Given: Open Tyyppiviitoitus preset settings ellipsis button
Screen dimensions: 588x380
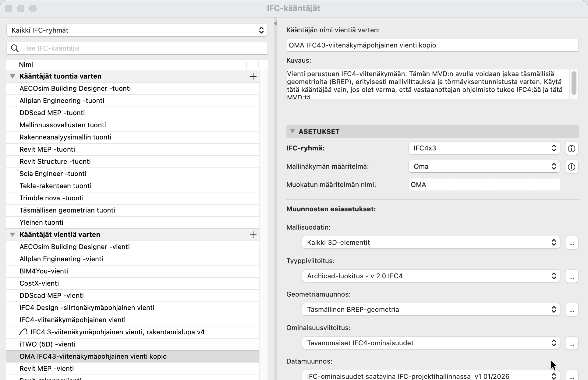Looking at the screenshot, I should 572,276.
